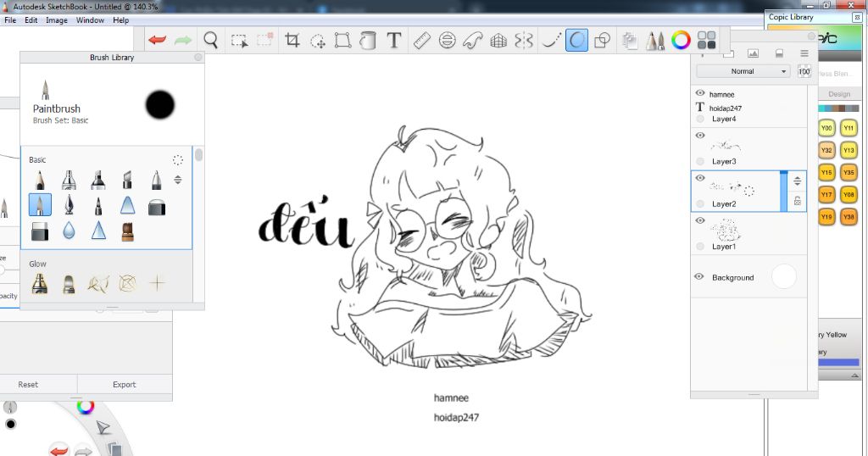Toggle the Symmetry tool

click(524, 40)
